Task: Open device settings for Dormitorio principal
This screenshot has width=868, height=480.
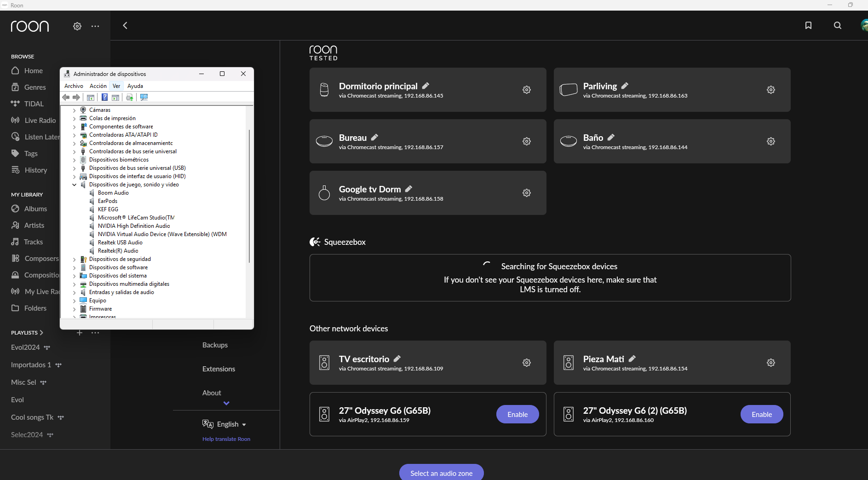Action: (527, 90)
